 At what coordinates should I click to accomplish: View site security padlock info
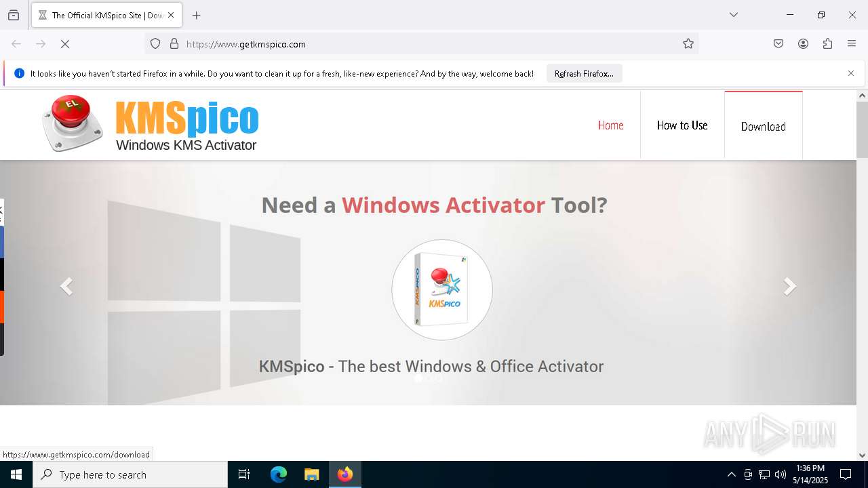(174, 43)
